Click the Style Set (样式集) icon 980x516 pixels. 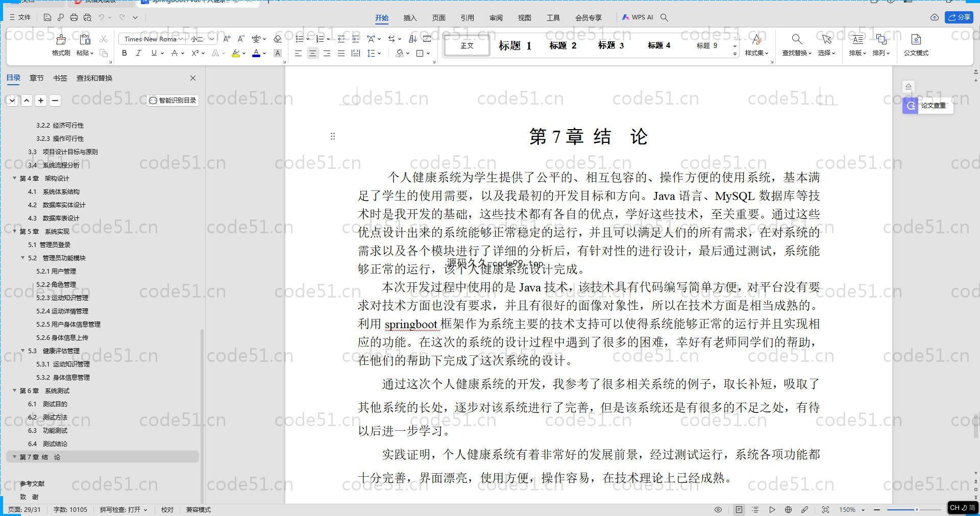click(x=756, y=39)
